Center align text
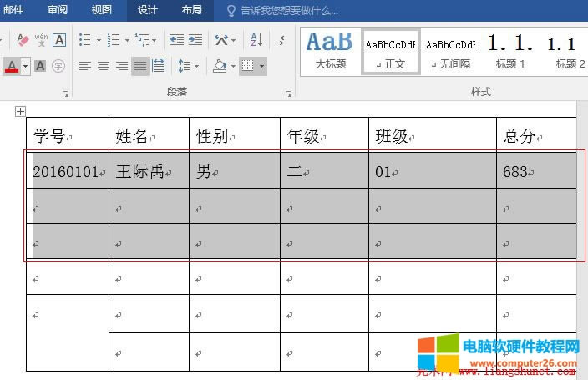The width and height of the screenshot is (588, 380). click(x=104, y=67)
